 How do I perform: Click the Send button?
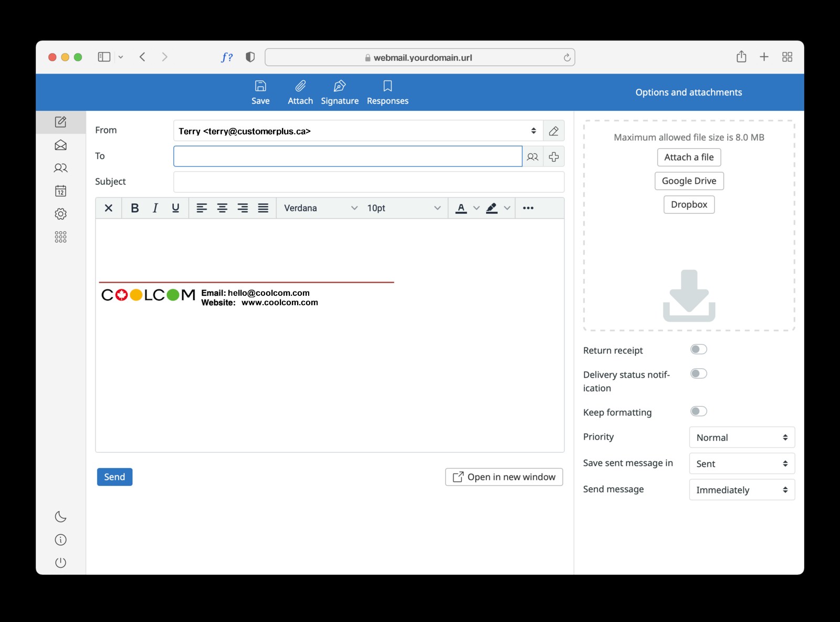tap(114, 477)
